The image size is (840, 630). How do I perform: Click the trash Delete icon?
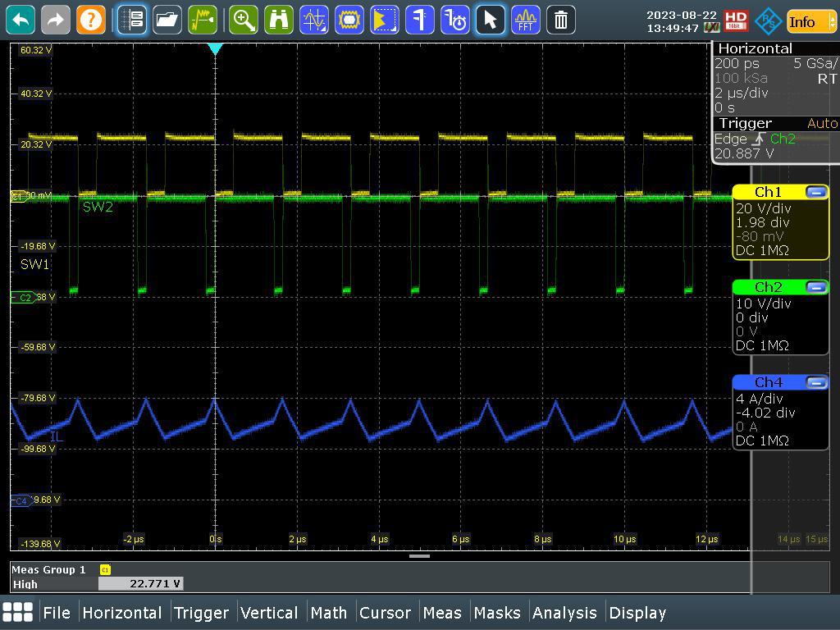tap(560, 20)
